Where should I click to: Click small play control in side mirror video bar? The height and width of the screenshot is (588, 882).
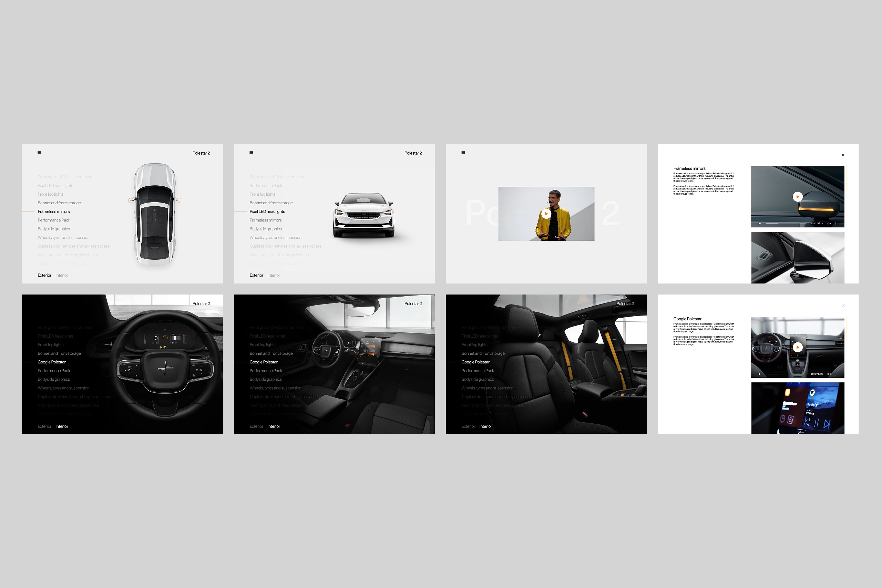pos(759,224)
